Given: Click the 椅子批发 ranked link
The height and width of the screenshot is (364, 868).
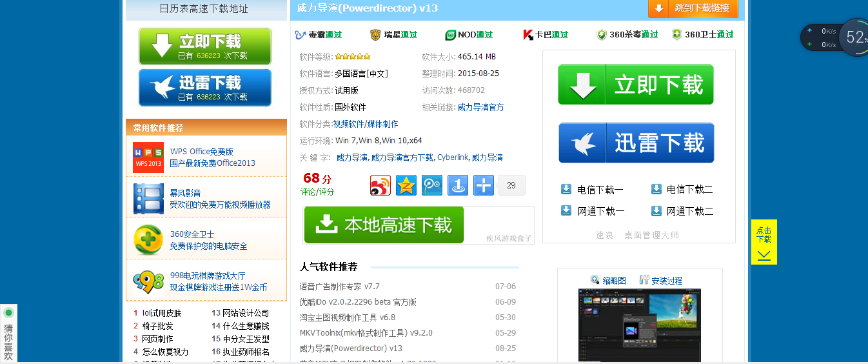Looking at the screenshot, I should [158, 326].
